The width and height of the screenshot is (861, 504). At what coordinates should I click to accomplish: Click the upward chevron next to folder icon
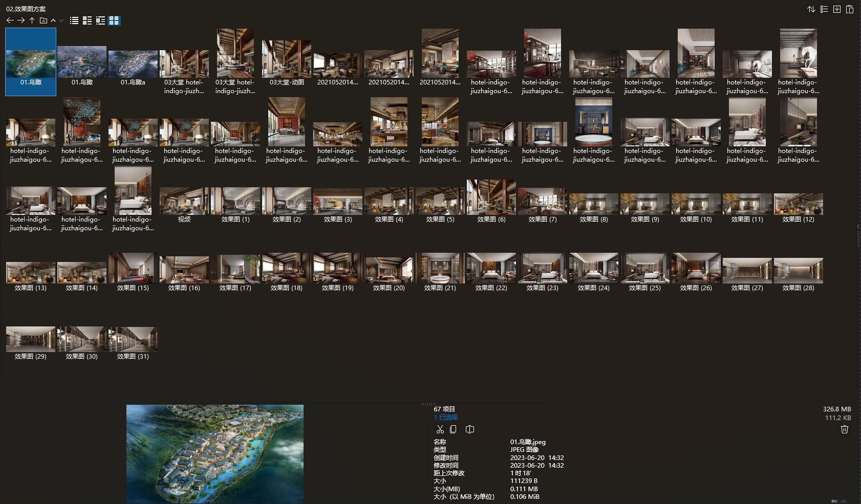click(x=53, y=20)
